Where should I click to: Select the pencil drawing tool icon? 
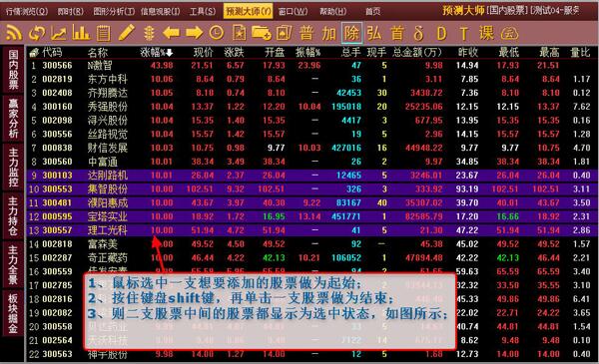126,33
